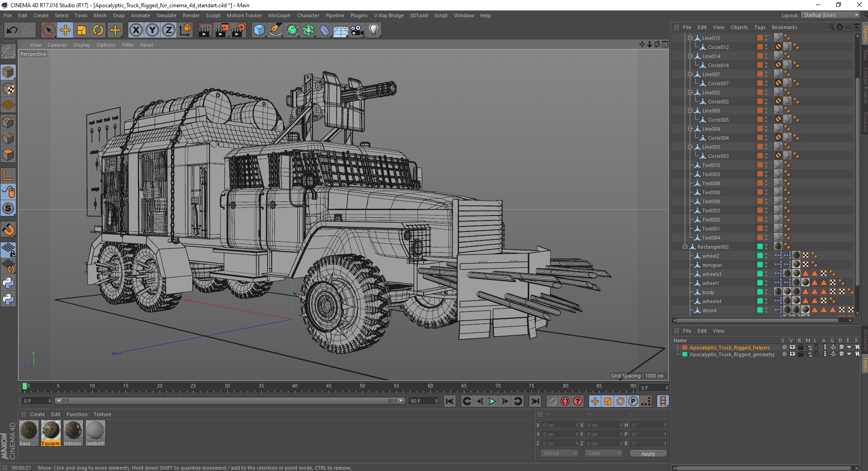The width and height of the screenshot is (868, 471).
Task: Render to Picture Viewer
Action: 222,30
